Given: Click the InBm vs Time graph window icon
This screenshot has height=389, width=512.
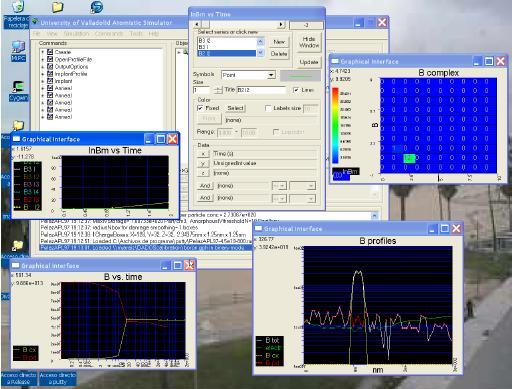Looking at the screenshot, I should [x=16, y=139].
